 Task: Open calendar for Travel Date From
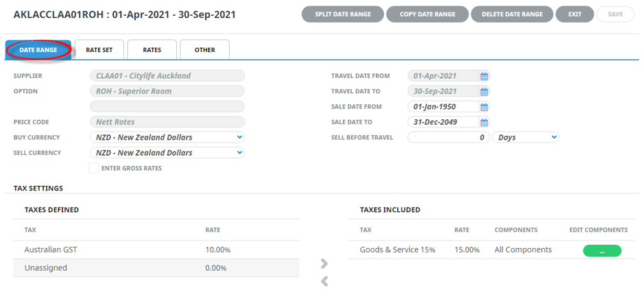tap(484, 76)
